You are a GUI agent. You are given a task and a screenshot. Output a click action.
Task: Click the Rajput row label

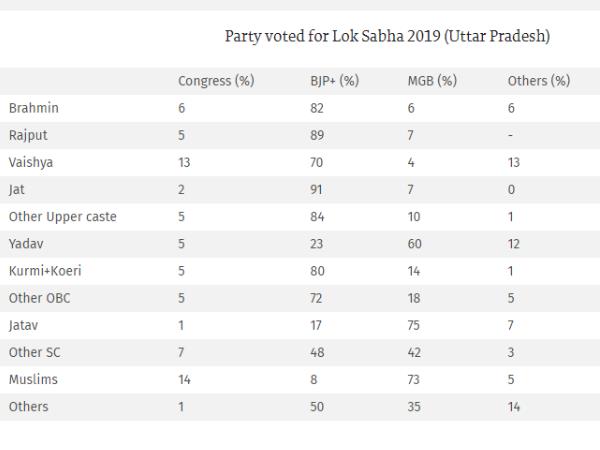tap(27, 135)
